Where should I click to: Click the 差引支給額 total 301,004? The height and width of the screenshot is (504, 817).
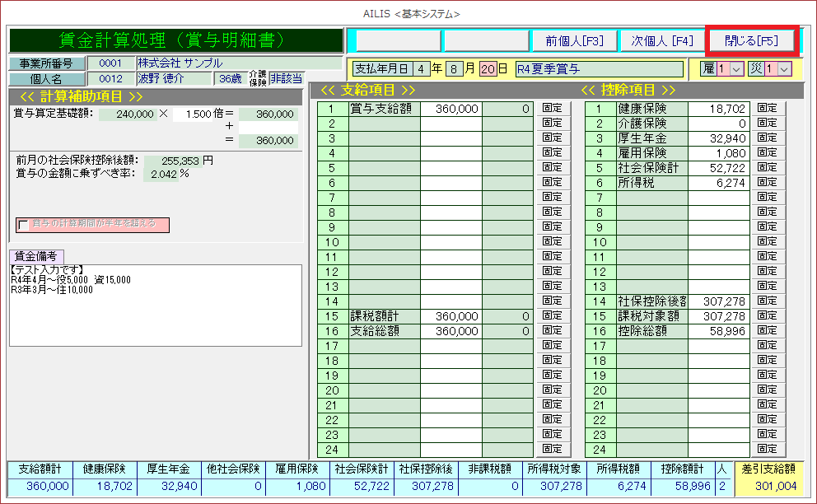pos(775,487)
